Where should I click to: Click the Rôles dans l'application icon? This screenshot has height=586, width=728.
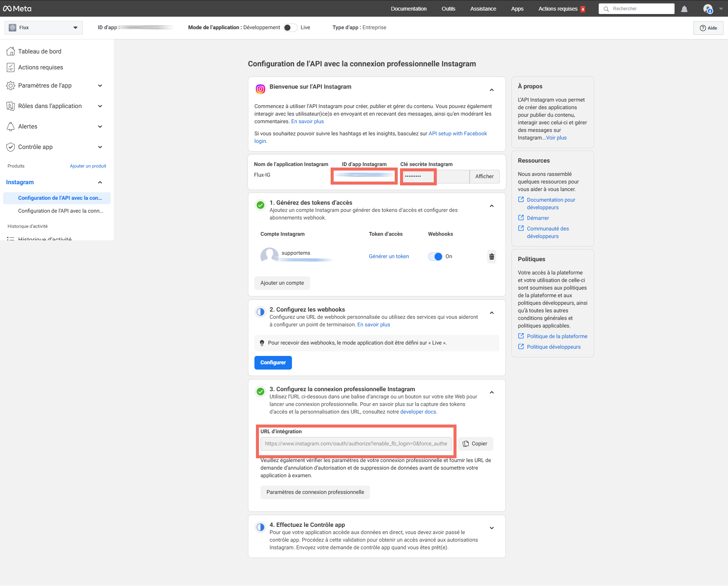(x=11, y=106)
